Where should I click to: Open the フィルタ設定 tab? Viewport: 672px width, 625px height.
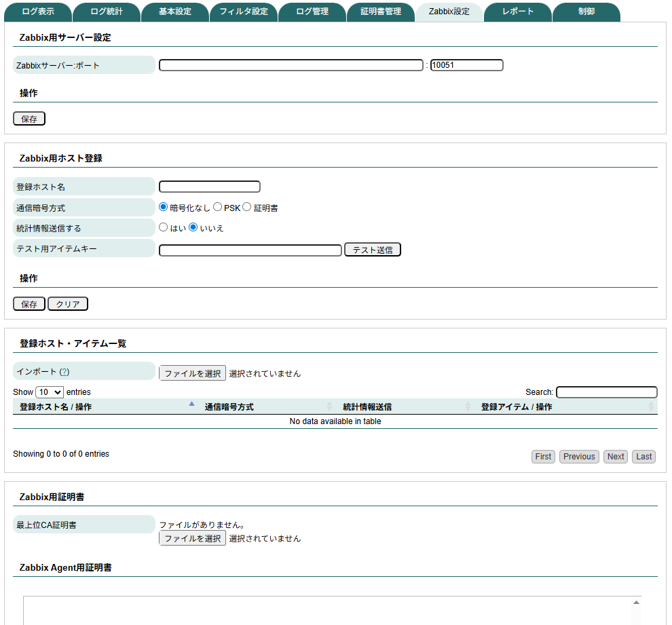(244, 12)
